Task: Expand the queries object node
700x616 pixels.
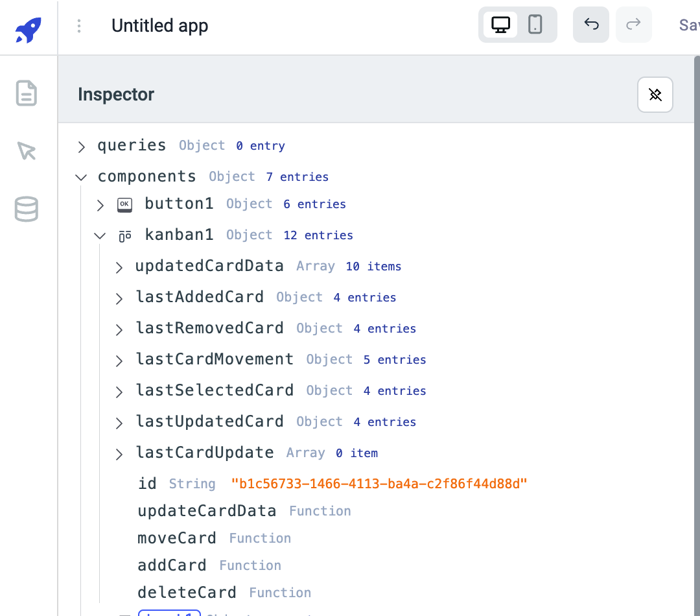Action: tap(81, 147)
